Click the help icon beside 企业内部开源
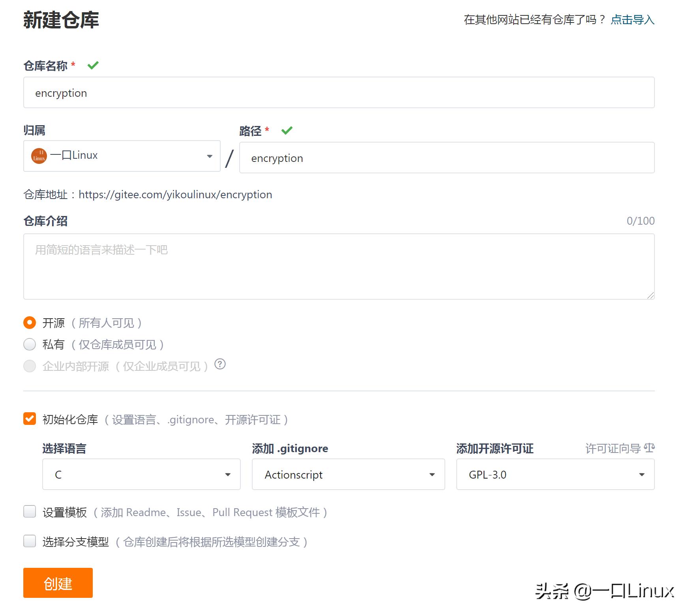This screenshot has width=690, height=616. [x=221, y=365]
